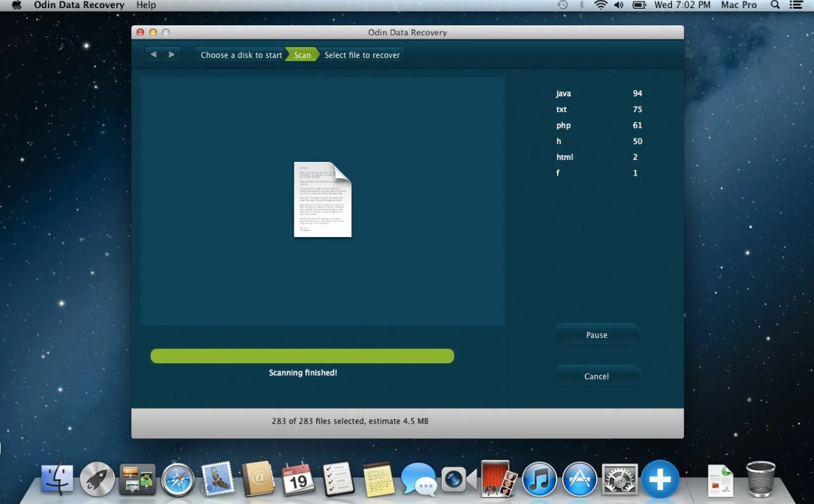The height and width of the screenshot is (504, 814).
Task: Click the Bluetooth menu bar icon
Action: point(582,5)
